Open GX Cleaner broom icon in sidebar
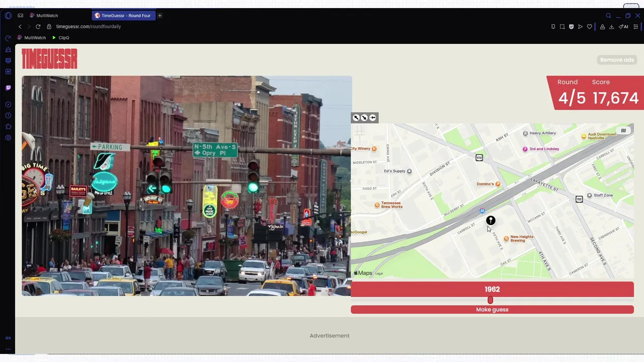 click(8, 50)
